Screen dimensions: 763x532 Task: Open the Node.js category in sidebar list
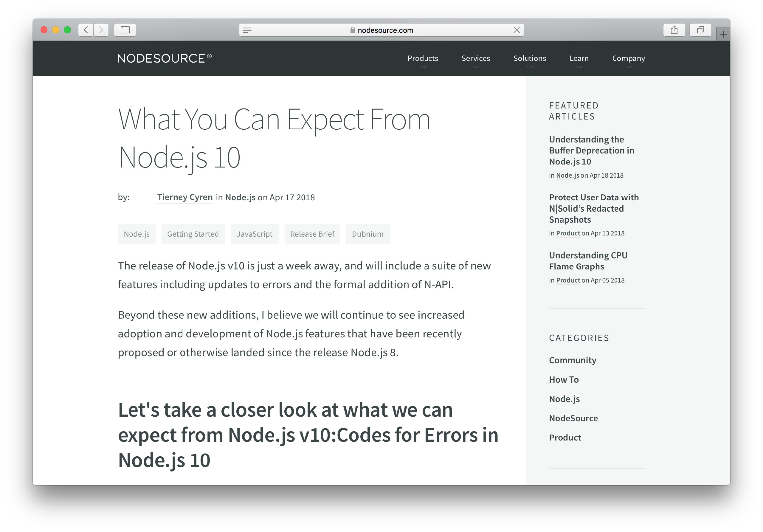coord(564,399)
